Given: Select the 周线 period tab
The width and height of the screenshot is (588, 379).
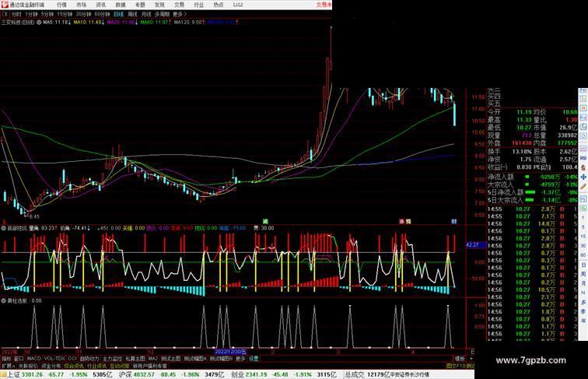Looking at the screenshot, I should click(x=133, y=14).
